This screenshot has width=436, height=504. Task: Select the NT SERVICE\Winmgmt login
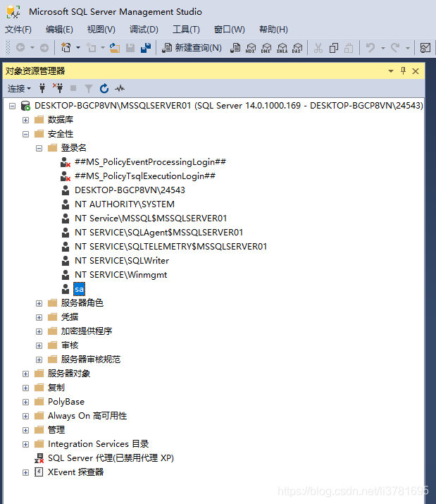121,275
